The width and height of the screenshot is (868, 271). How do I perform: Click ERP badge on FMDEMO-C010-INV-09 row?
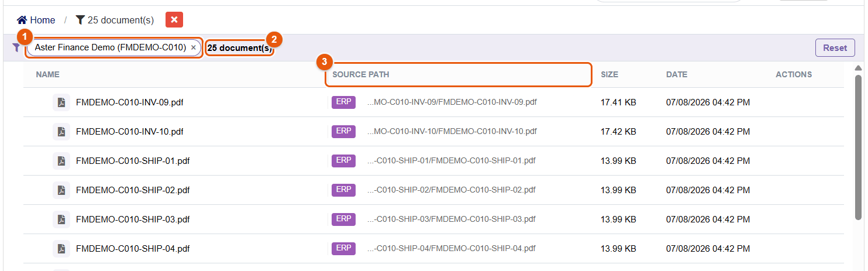pyautogui.click(x=343, y=102)
